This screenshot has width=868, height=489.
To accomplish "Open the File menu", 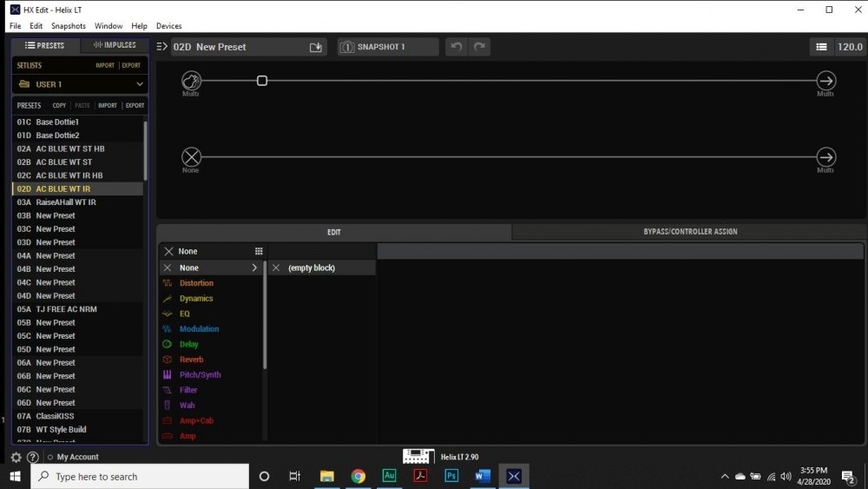I will 16,25.
